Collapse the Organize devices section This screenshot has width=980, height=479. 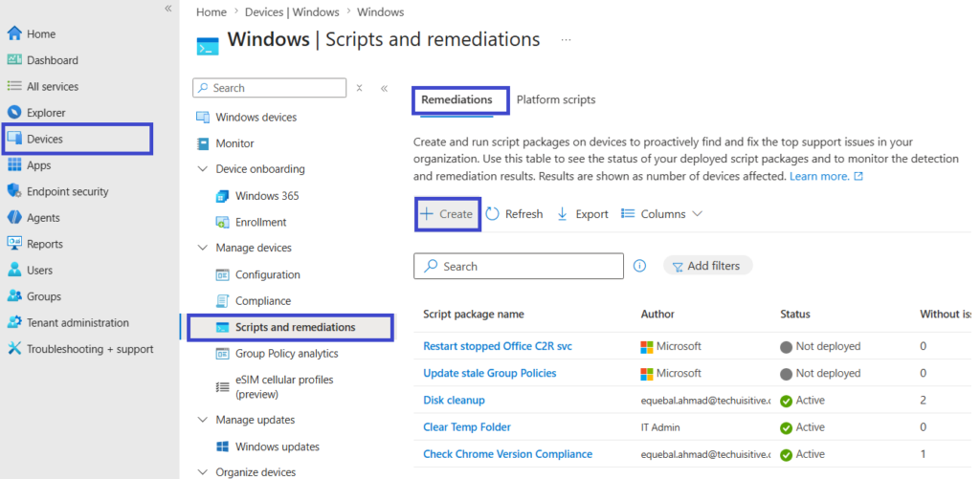coord(203,472)
